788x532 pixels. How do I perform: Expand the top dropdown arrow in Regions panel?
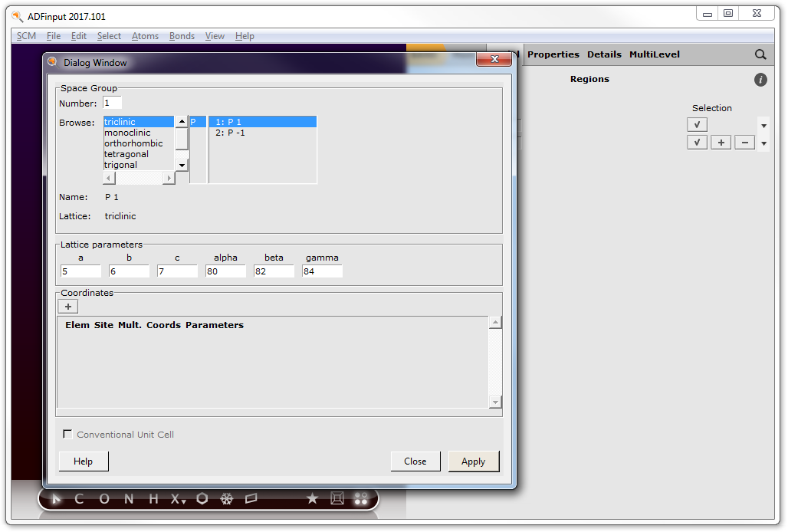pyautogui.click(x=763, y=126)
